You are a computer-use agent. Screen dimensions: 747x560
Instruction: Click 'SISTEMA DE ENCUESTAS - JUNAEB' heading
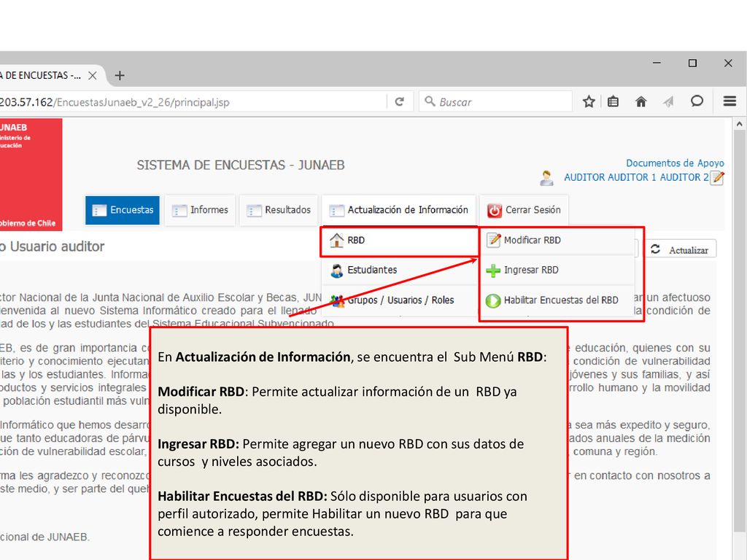pyautogui.click(x=241, y=166)
